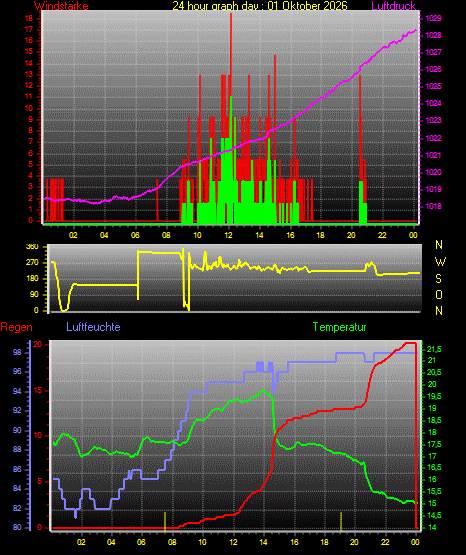466x555 pixels.
Task: Click the Luftfeuchte legend label
Action: coord(93,327)
